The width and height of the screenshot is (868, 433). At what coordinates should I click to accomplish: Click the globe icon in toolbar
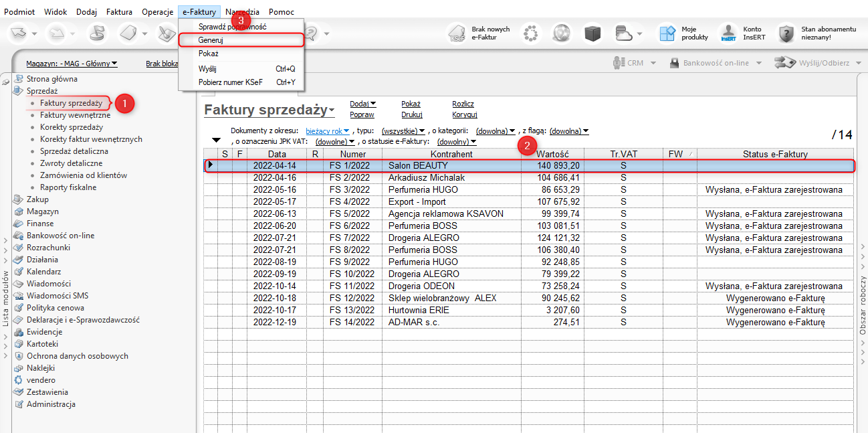point(562,33)
